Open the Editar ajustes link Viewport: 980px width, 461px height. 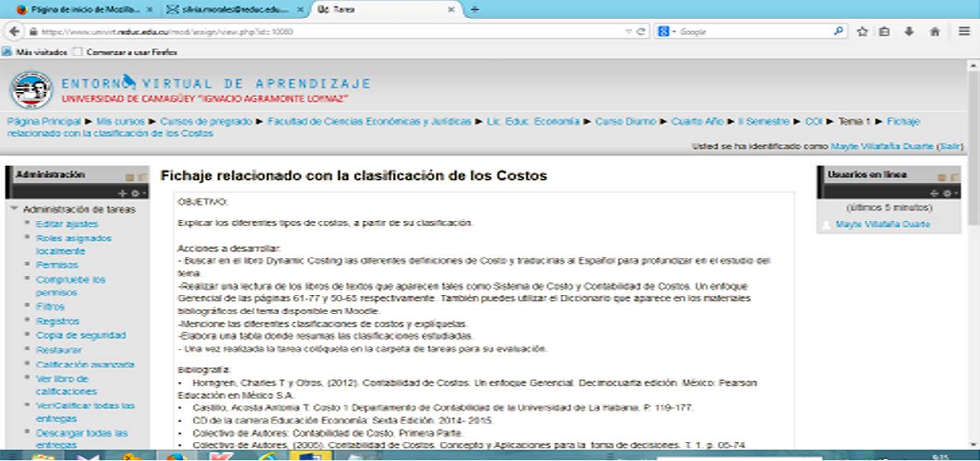click(x=67, y=224)
